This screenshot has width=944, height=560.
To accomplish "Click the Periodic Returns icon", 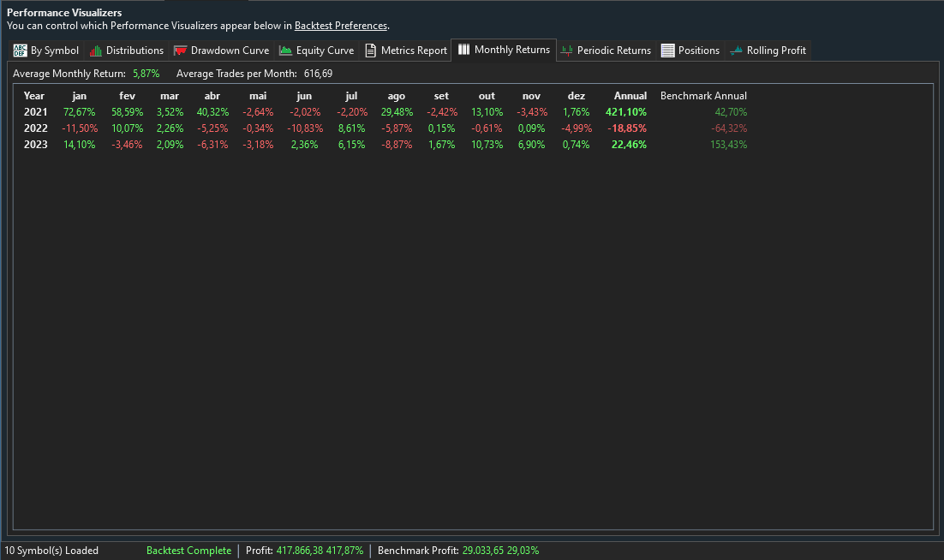I will 566,51.
